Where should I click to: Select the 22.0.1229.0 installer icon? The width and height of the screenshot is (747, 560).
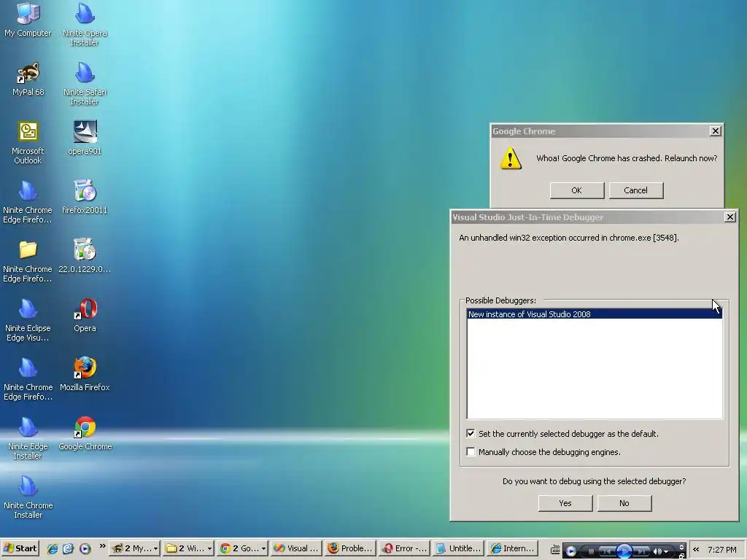coord(85,256)
